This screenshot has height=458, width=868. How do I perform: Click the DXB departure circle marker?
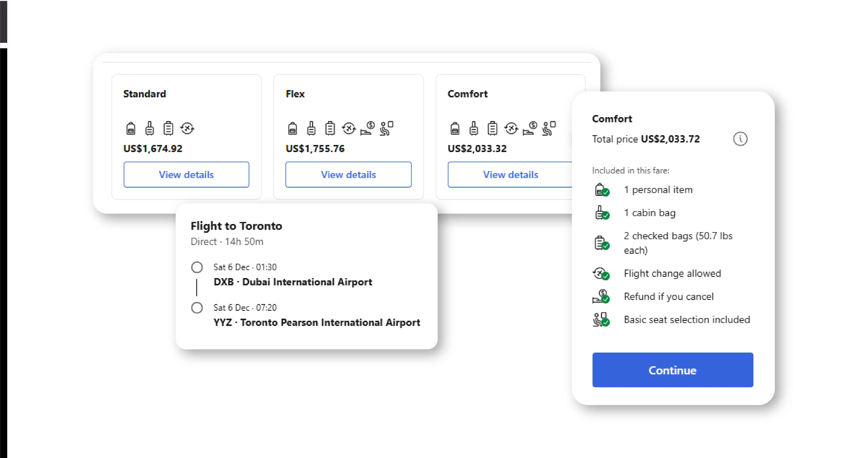click(197, 267)
